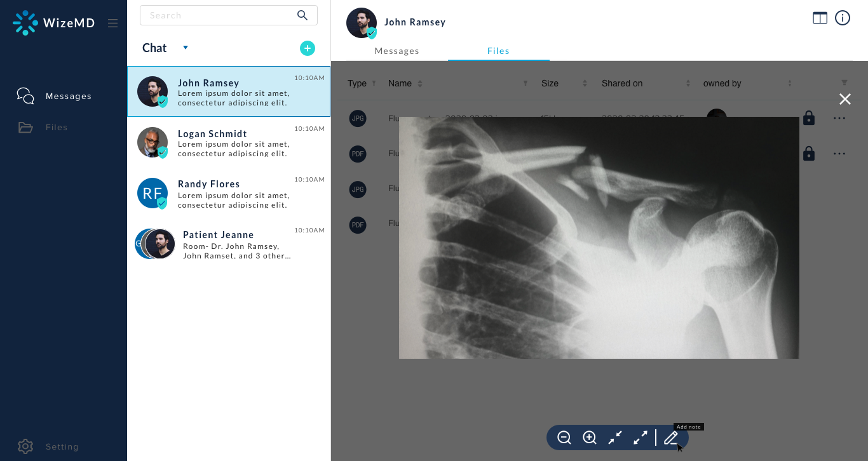The width and height of the screenshot is (868, 461).
Task: Open the X-ray image thumbnail
Action: tap(599, 237)
